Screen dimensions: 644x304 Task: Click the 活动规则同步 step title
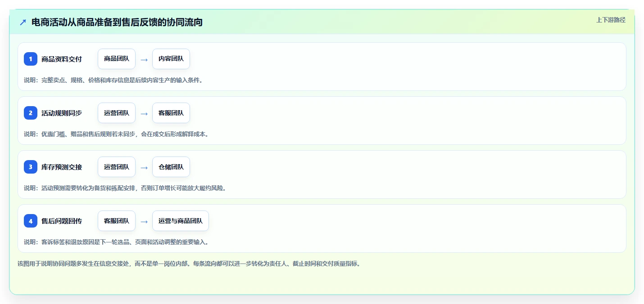coord(62,113)
